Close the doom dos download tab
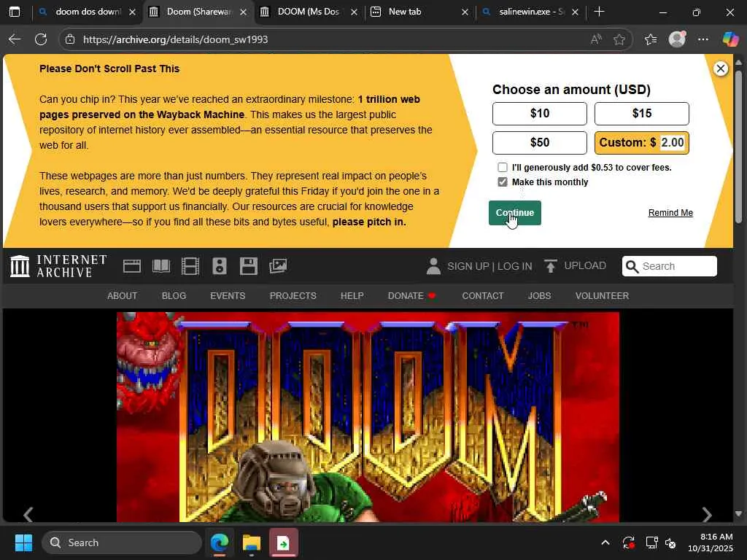Screen dimensions: 747x560 (x=133, y=12)
